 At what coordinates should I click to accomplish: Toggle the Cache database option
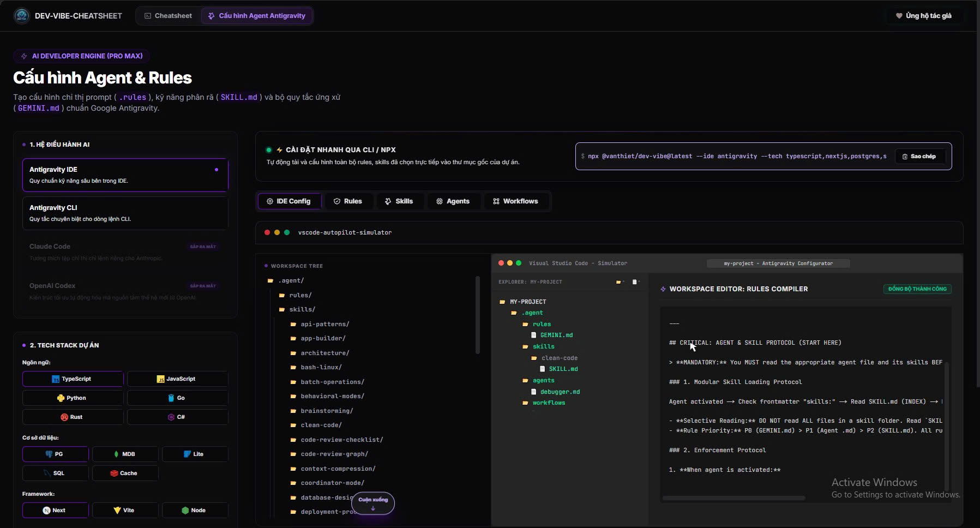[125, 473]
